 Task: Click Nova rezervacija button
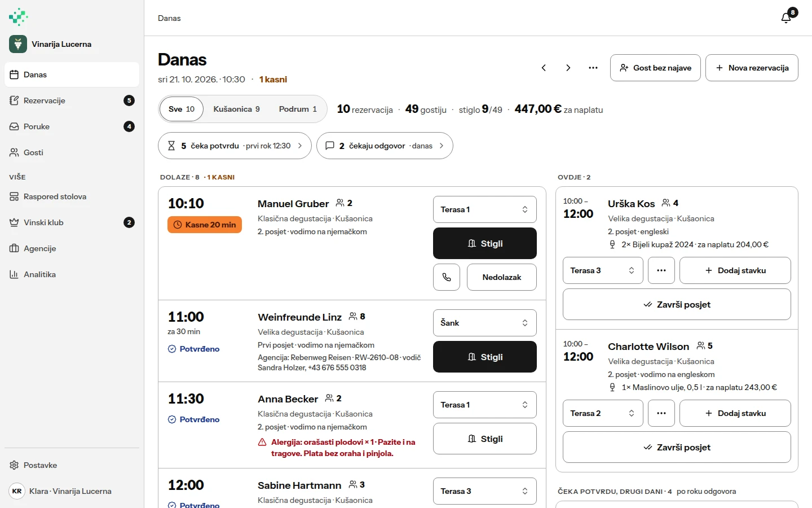click(x=752, y=68)
